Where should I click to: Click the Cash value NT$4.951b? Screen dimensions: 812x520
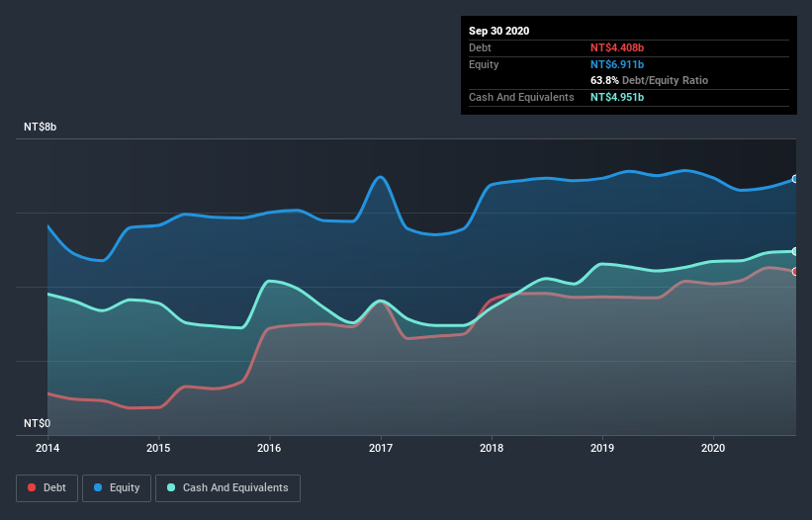617,97
